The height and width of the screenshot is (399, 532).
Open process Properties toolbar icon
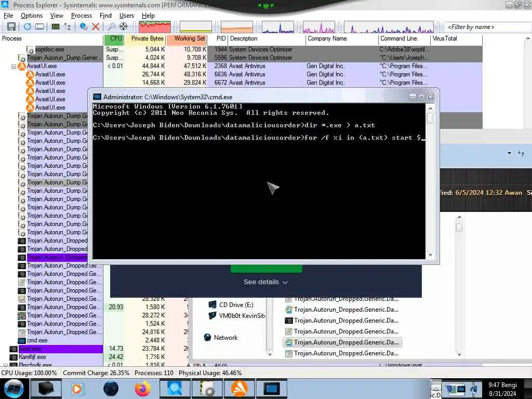[x=84, y=26]
